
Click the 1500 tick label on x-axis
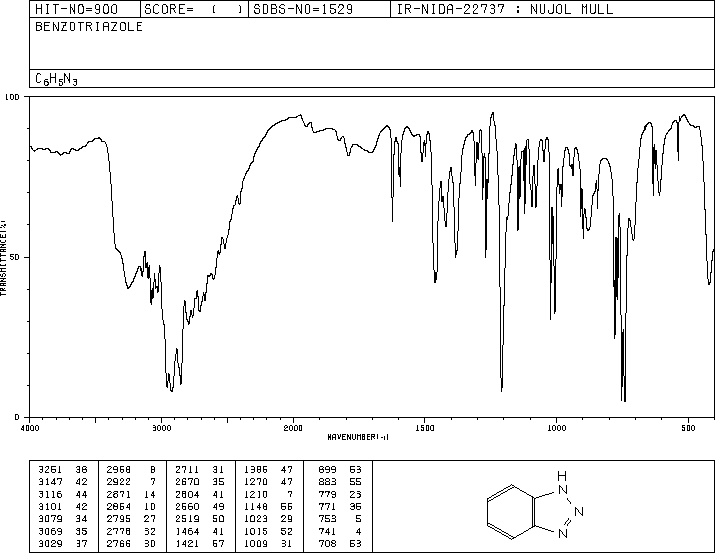[425, 428]
